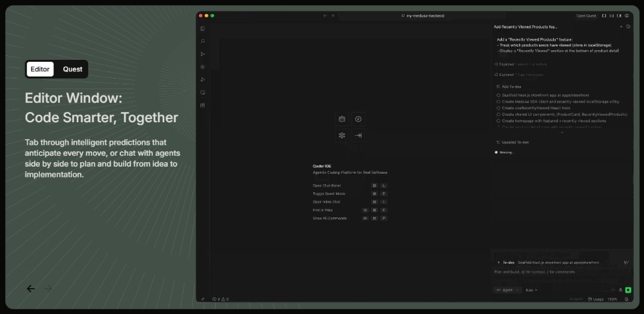Toggle the bottom panel layout icon
644x314 pixels.
612,15
